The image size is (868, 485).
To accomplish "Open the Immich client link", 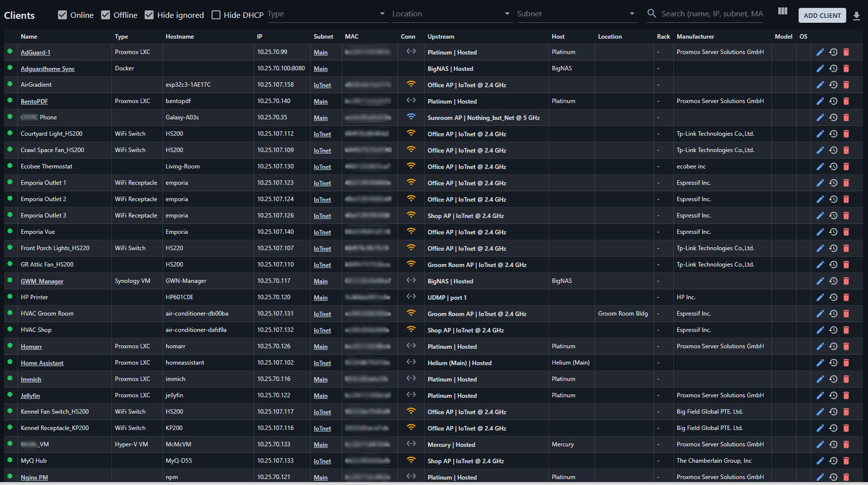I will coord(31,379).
